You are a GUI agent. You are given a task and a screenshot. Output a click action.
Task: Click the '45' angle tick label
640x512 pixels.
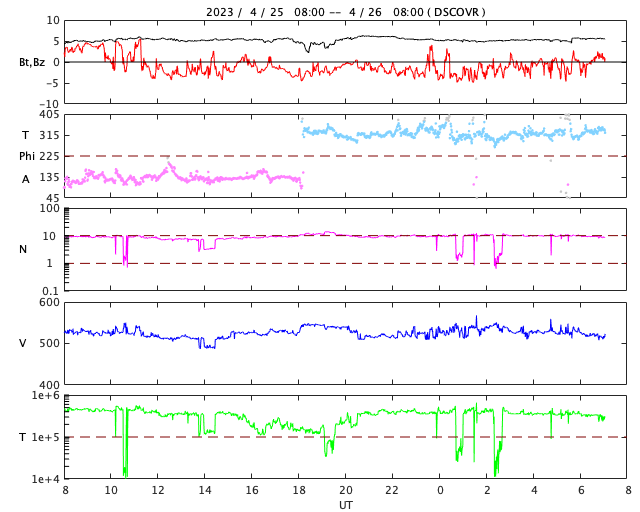53,198
